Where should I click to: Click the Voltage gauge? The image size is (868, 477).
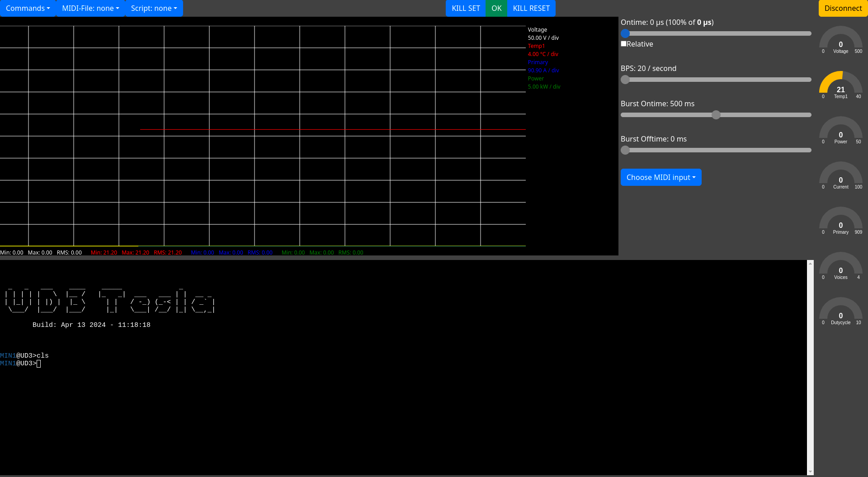840,40
